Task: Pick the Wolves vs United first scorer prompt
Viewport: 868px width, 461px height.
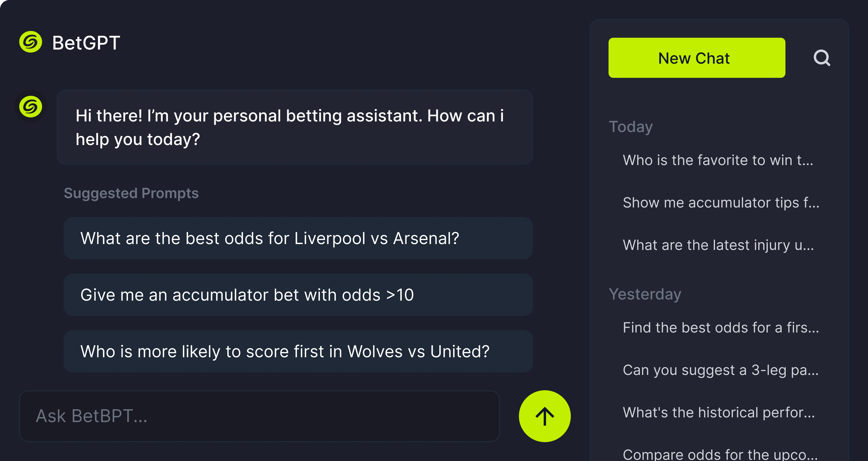Action: [x=298, y=351]
